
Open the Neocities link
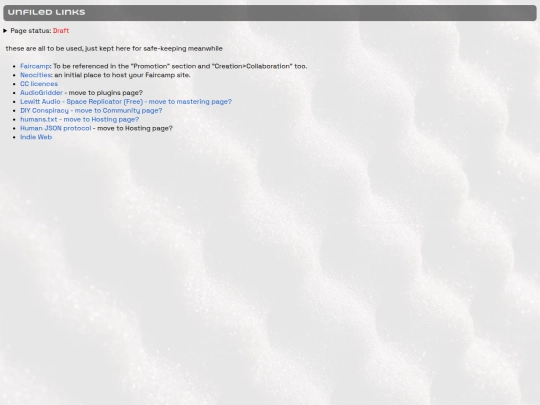[35, 75]
